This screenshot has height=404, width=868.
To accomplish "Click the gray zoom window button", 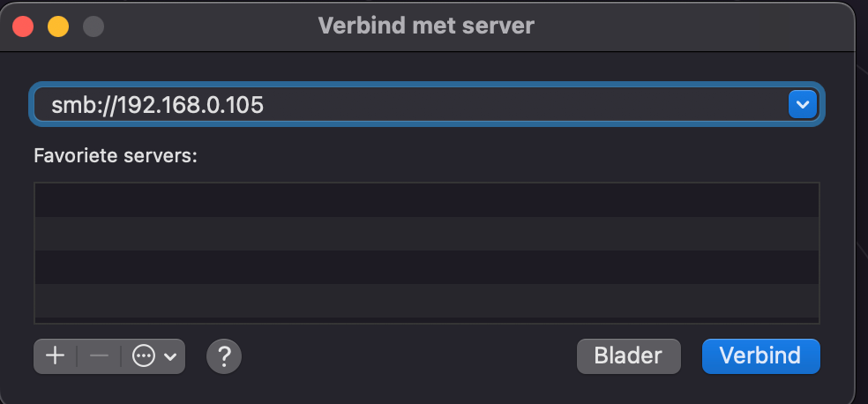I will pyautogui.click(x=94, y=26).
